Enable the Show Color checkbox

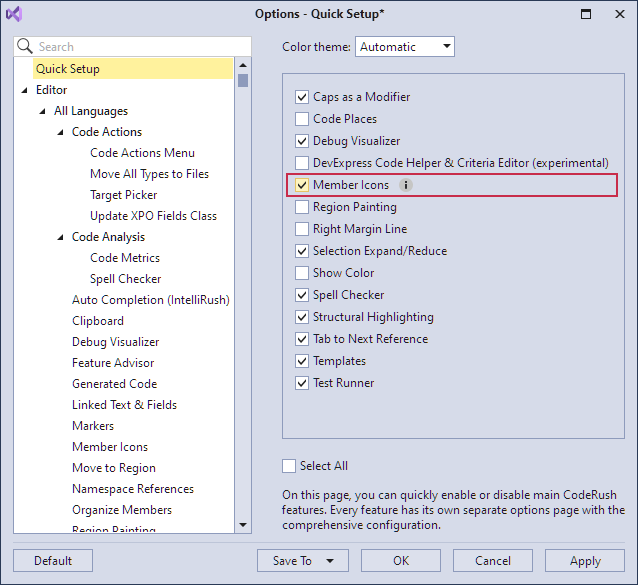pos(302,273)
